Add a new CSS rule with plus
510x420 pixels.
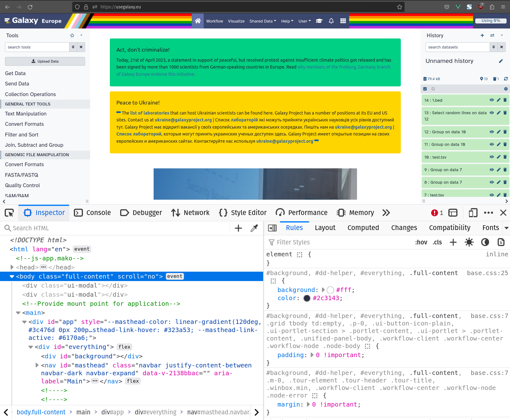click(x=453, y=242)
